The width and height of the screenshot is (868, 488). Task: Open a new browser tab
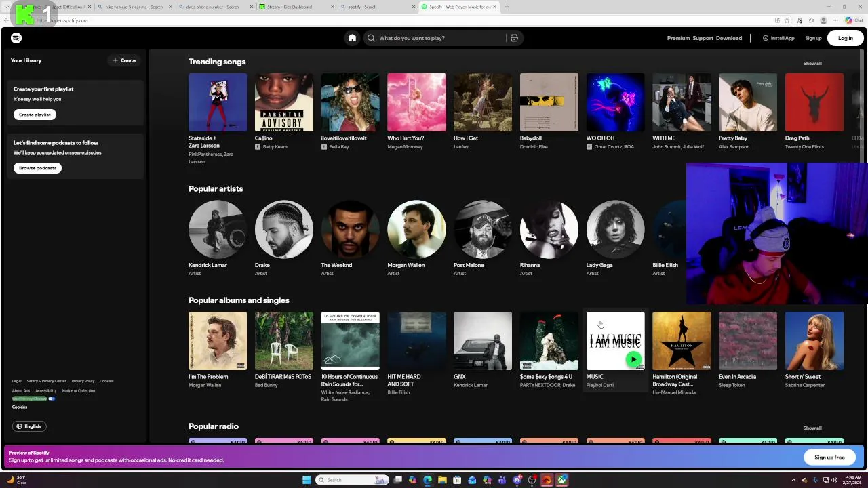point(507,7)
